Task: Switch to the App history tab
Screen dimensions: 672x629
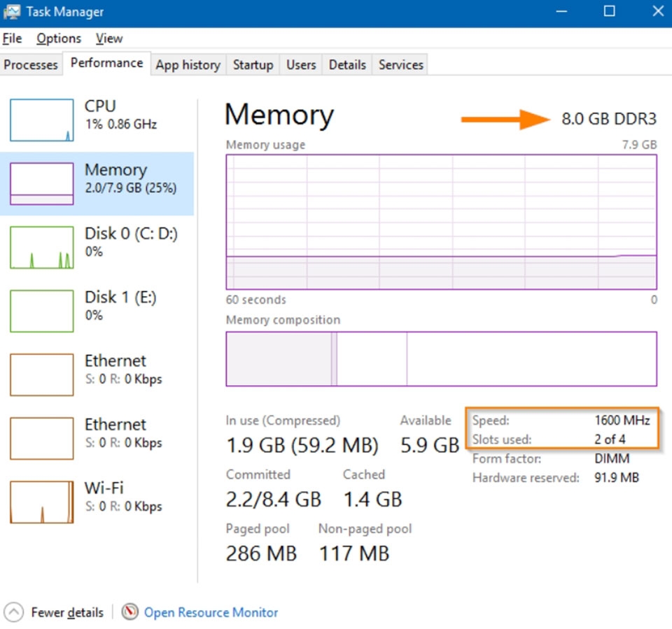Action: coord(188,64)
